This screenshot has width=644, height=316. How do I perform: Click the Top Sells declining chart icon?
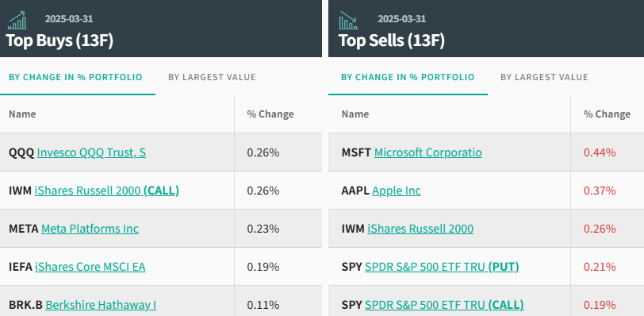[x=348, y=21]
